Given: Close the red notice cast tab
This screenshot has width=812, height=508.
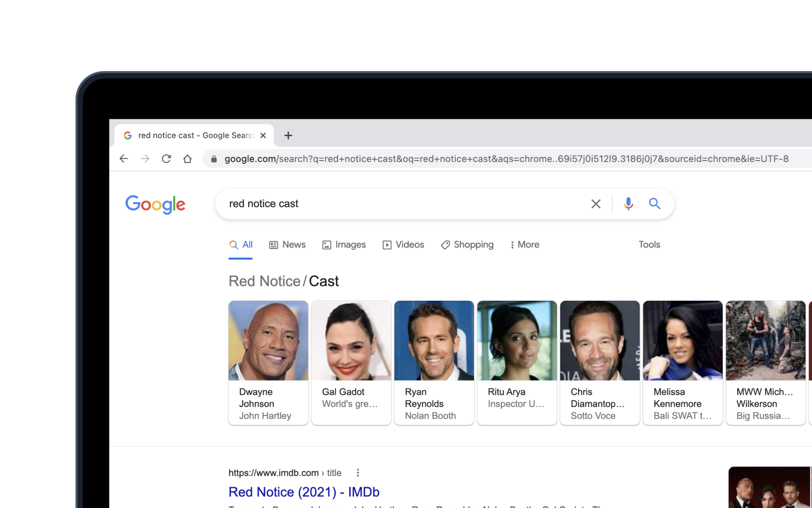Looking at the screenshot, I should [263, 136].
